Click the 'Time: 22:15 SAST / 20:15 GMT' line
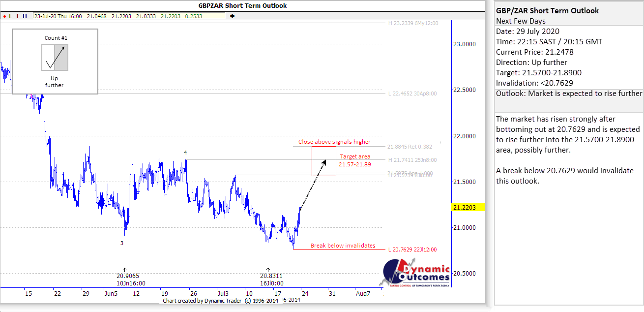This screenshot has width=644, height=312. [x=549, y=42]
